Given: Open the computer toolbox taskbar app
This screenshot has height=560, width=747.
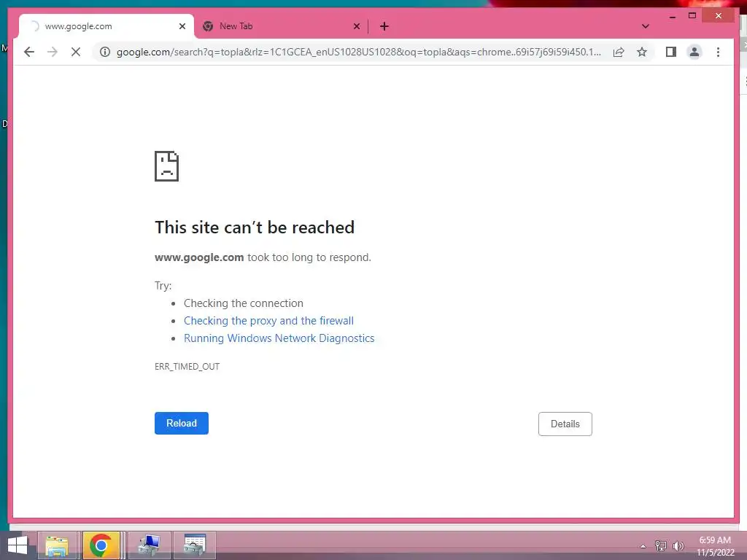Looking at the screenshot, I should pos(150,545).
